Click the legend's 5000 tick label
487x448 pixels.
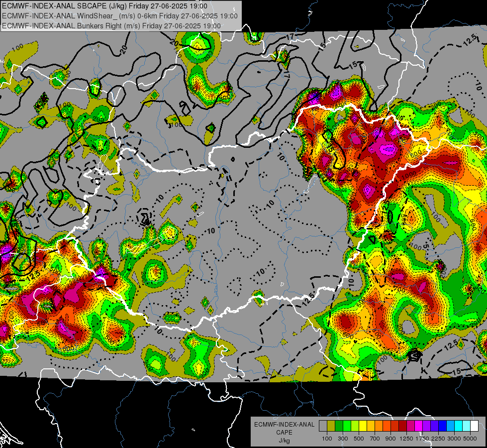click(470, 439)
